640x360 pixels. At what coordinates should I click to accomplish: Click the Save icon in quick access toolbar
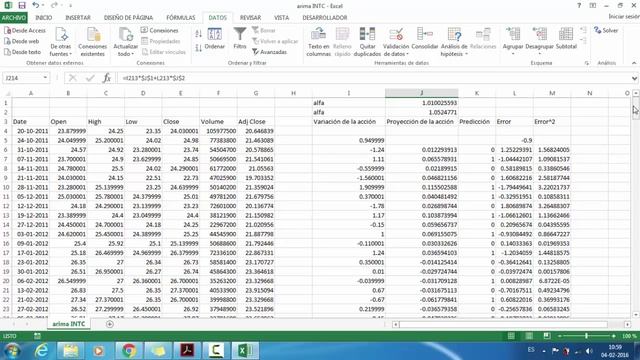tap(22, 5)
